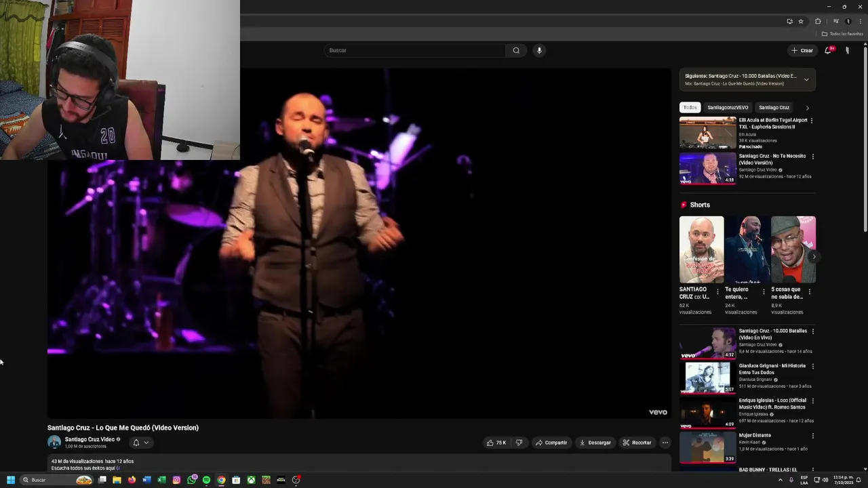Click the install app icon in address bar
This screenshot has width=868, height=488.
[x=789, y=21]
